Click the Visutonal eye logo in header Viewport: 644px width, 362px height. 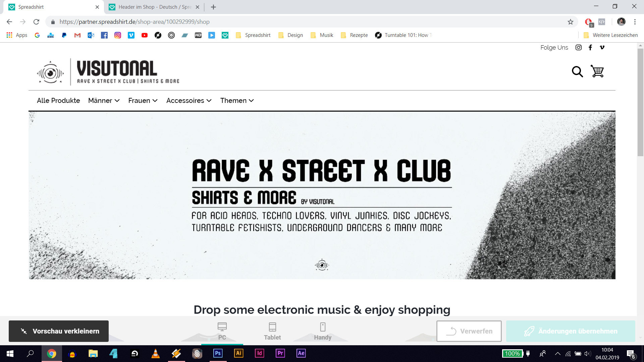(50, 72)
